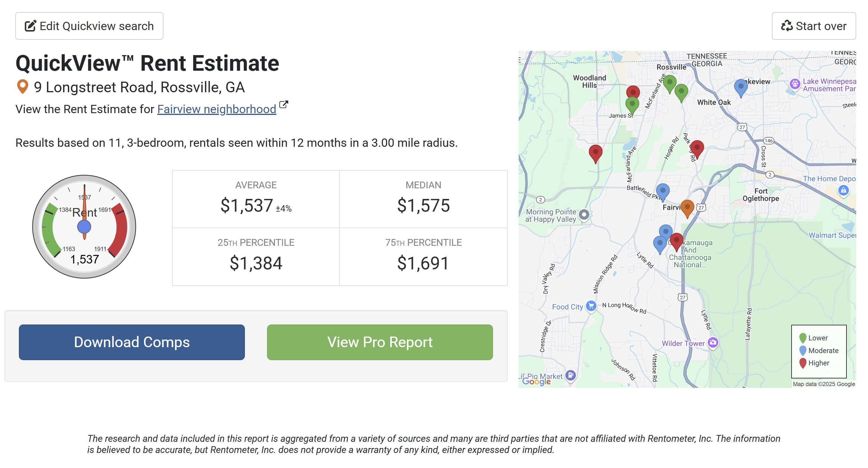Select the Wilder Tower camera marker
Image resolution: width=868 pixels, height=468 pixels.
(713, 343)
